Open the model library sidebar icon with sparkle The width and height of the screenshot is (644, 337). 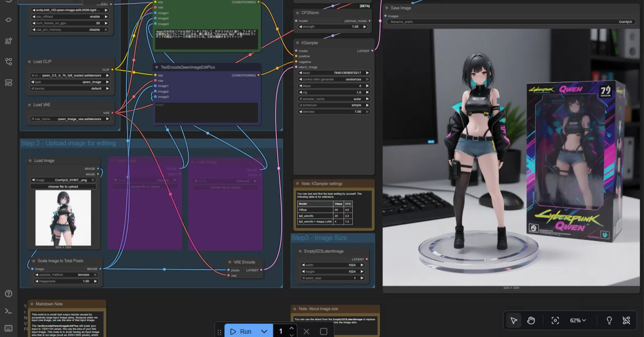coord(9,41)
